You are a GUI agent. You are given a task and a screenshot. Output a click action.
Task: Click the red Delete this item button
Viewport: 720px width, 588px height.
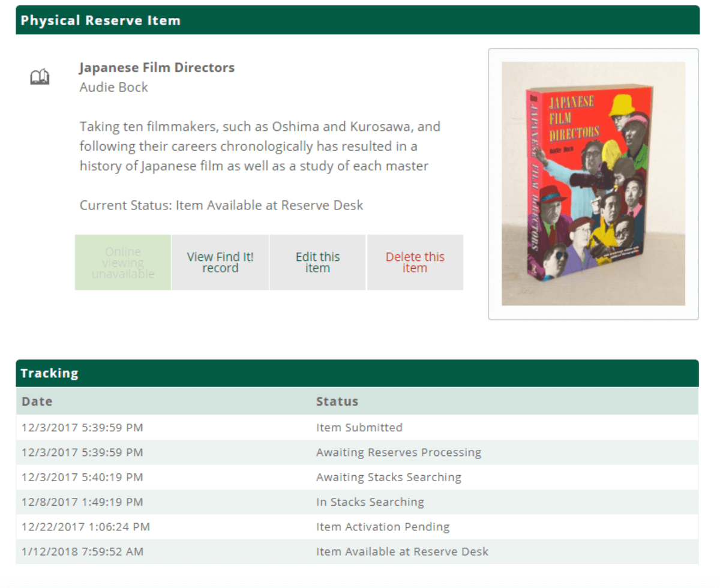pyautogui.click(x=415, y=262)
